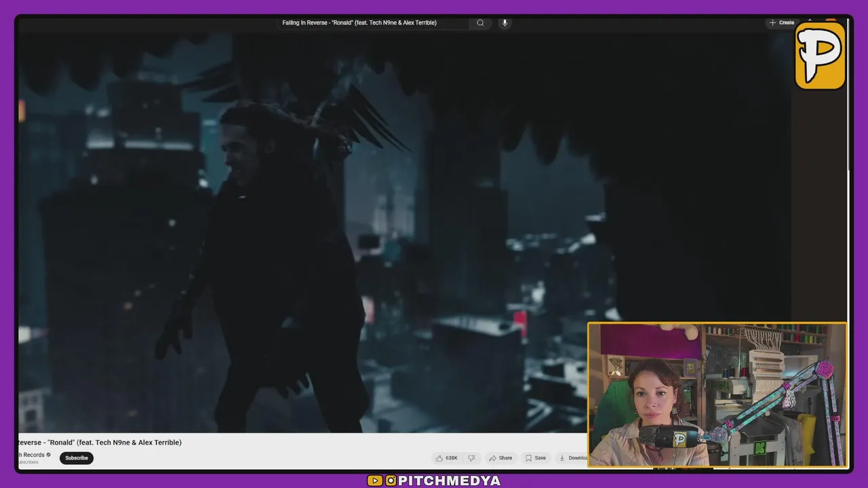This screenshot has height=488, width=868.
Task: Dislike the video with thumbs-down icon
Action: [x=472, y=458]
